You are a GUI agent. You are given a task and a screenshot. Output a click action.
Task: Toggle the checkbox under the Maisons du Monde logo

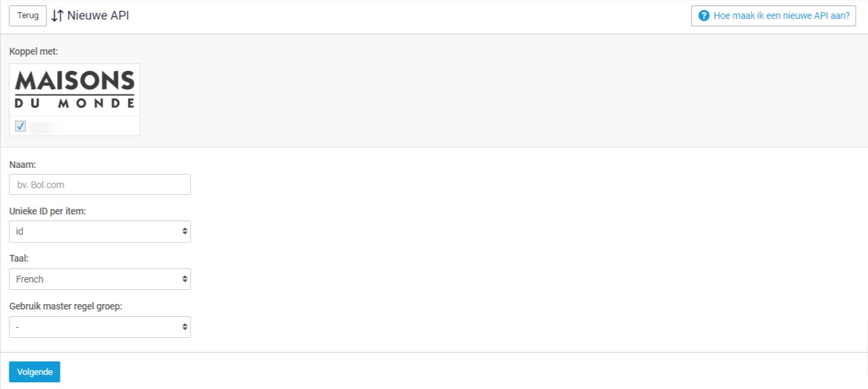pyautogui.click(x=20, y=126)
